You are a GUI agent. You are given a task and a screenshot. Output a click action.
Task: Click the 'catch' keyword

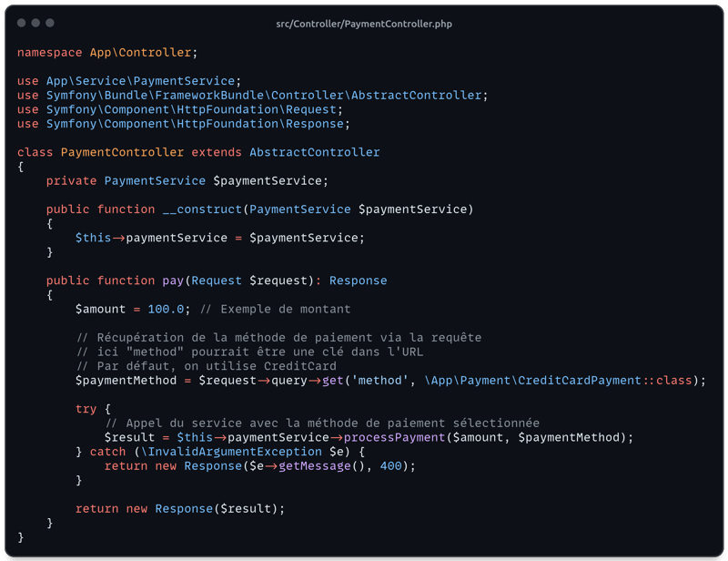107,452
